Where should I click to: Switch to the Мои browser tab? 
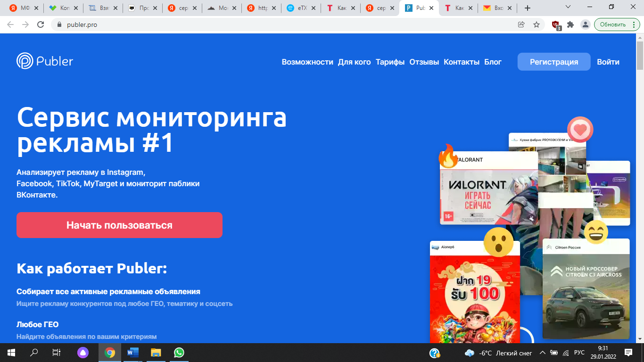pos(223,8)
